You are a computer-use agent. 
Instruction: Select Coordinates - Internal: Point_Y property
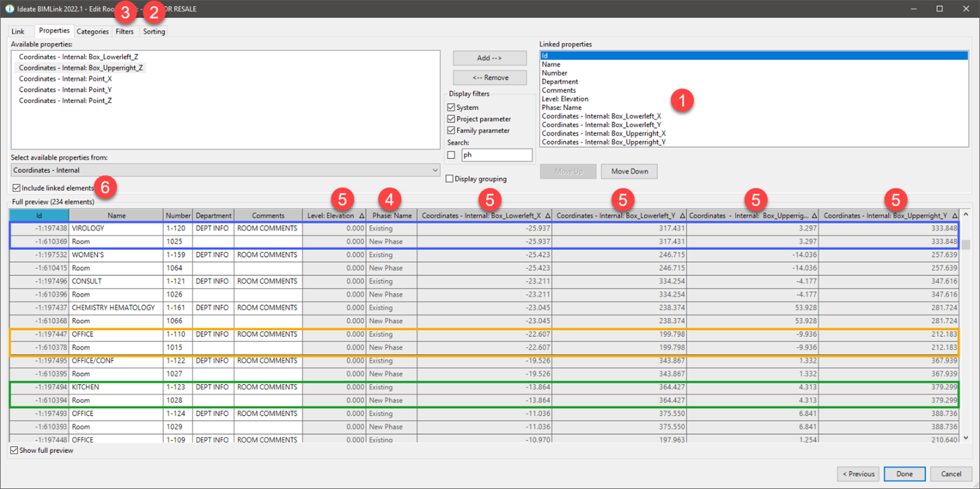pos(66,90)
